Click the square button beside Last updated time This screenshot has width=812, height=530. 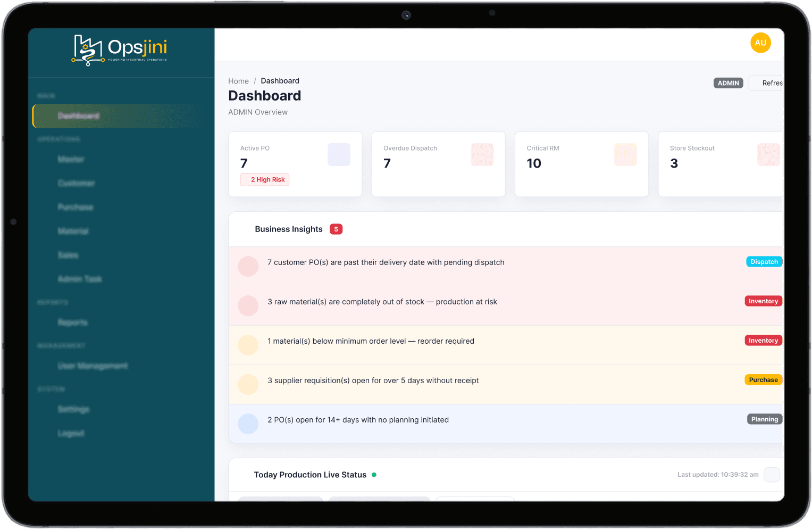(772, 475)
